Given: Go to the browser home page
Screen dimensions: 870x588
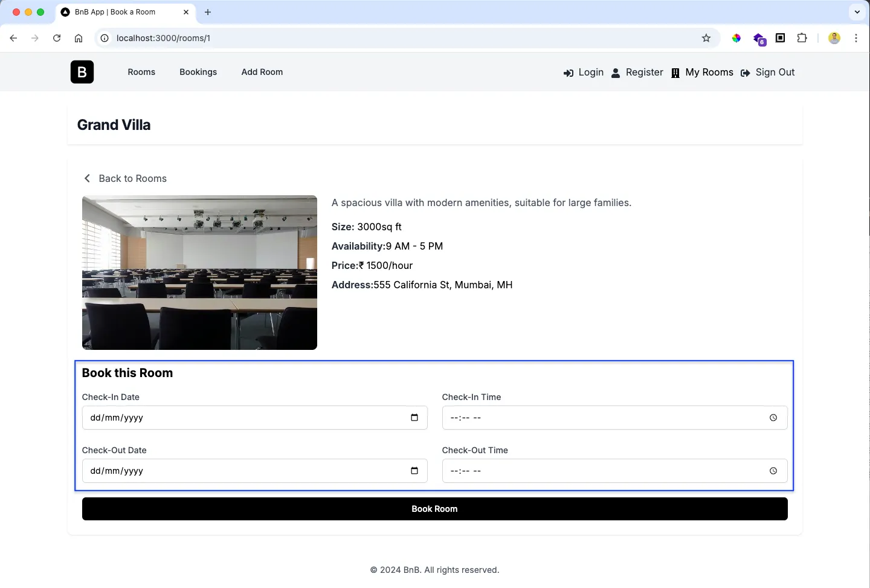Looking at the screenshot, I should [79, 38].
